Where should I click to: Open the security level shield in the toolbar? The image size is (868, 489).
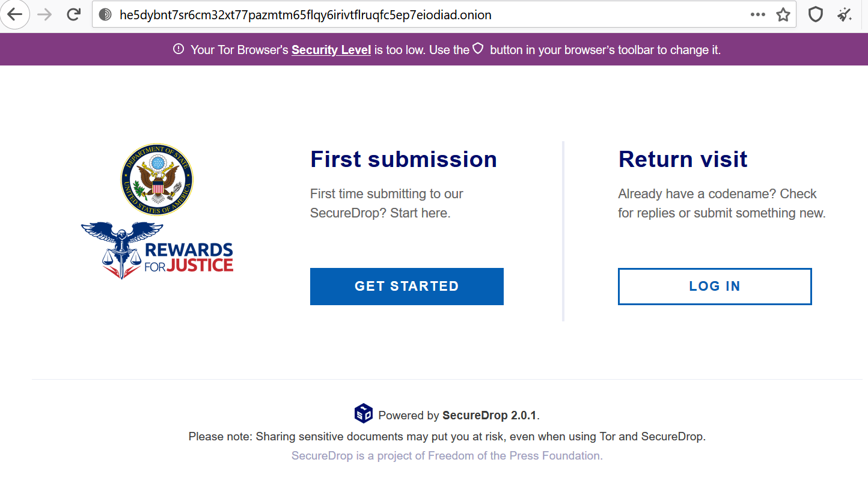pyautogui.click(x=815, y=14)
